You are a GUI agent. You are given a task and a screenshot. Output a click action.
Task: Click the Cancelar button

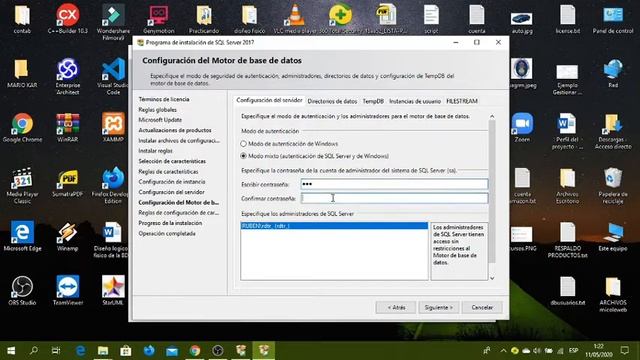pyautogui.click(x=482, y=307)
